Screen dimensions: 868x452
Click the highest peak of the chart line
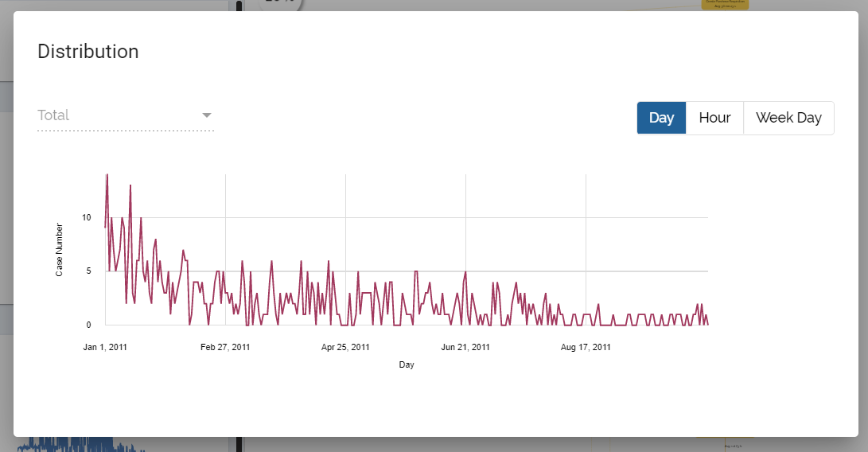pyautogui.click(x=107, y=175)
